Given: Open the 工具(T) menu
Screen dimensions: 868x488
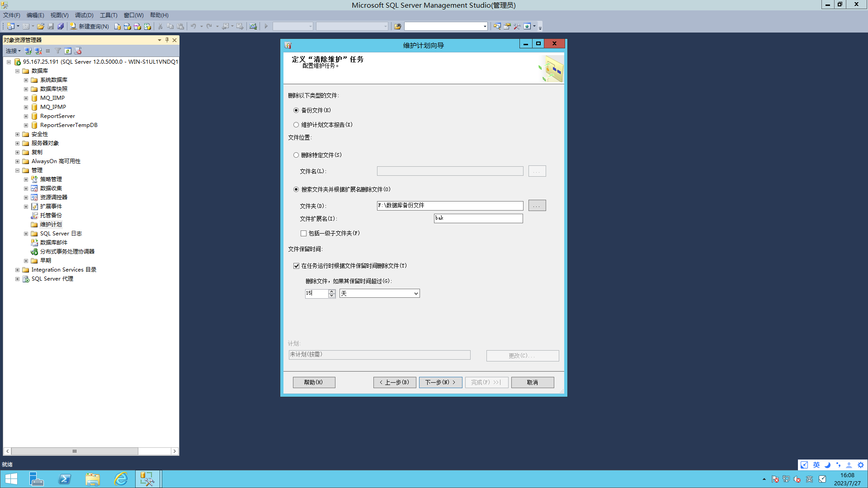Looking at the screenshot, I should [108, 15].
